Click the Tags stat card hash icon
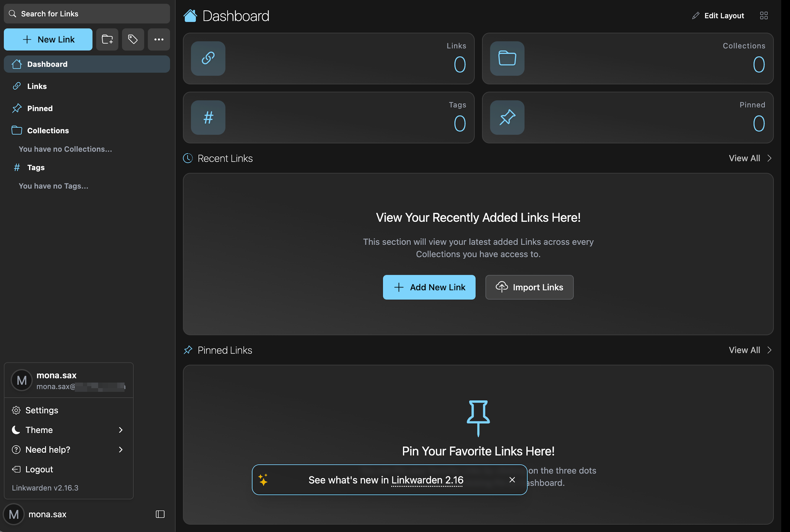This screenshot has height=532, width=790. 208,117
